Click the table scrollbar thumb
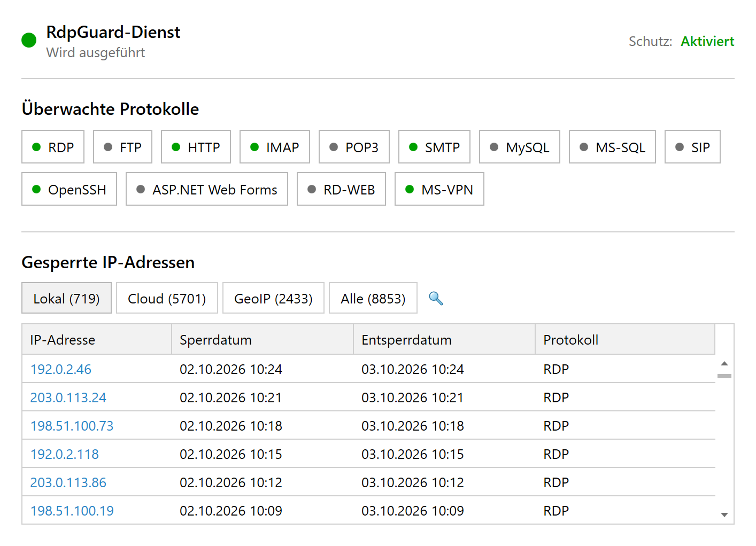This screenshot has width=756, height=546. (724, 376)
